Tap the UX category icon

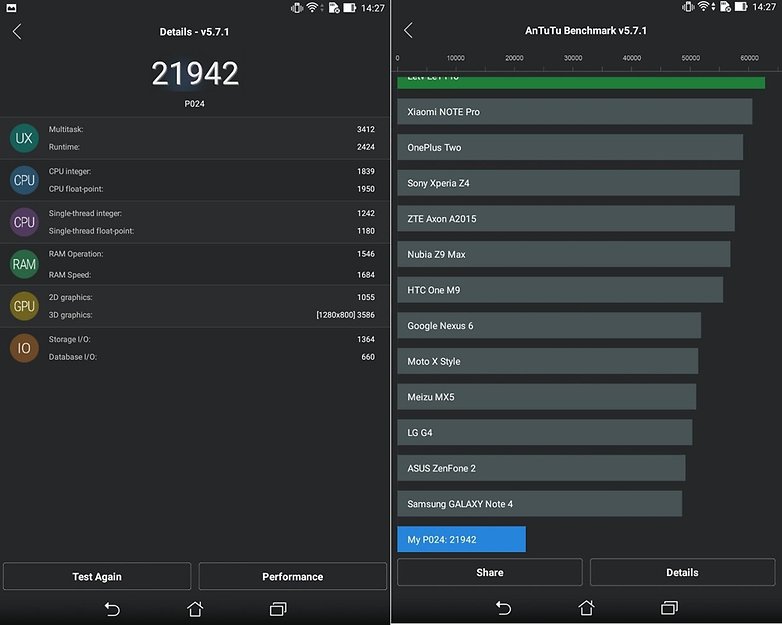tap(24, 138)
